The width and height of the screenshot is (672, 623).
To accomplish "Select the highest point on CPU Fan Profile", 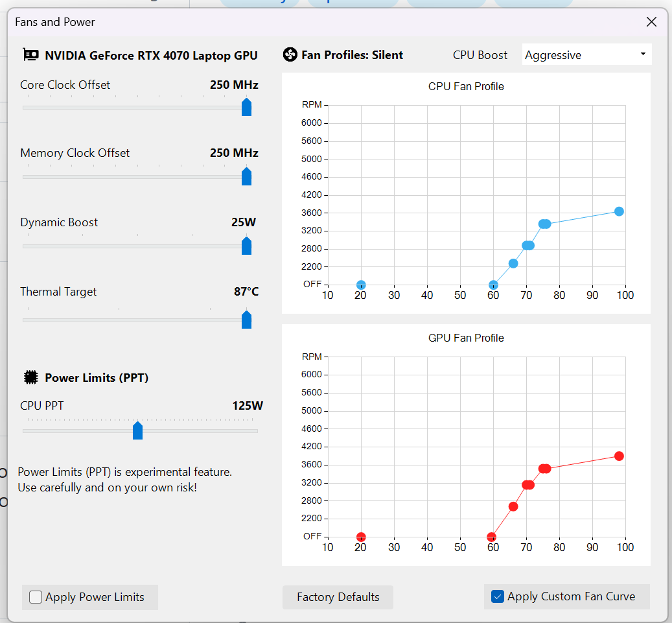I will click(x=620, y=211).
